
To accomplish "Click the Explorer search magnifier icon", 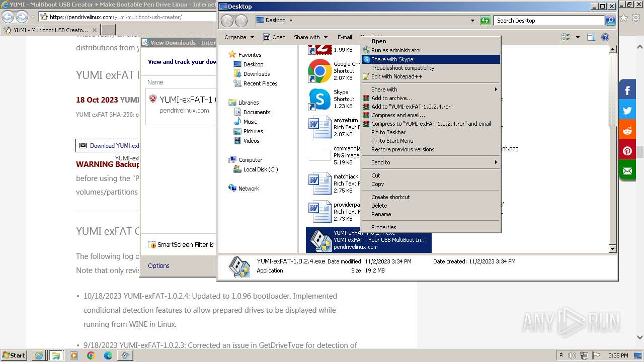I will point(610,21).
